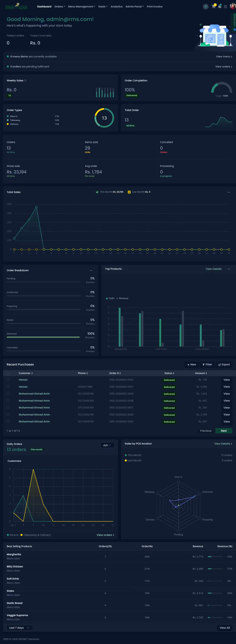This screenshot has width=236, height=644.
Task: Expand the Menu Management dropdown menu
Action: point(82,7)
